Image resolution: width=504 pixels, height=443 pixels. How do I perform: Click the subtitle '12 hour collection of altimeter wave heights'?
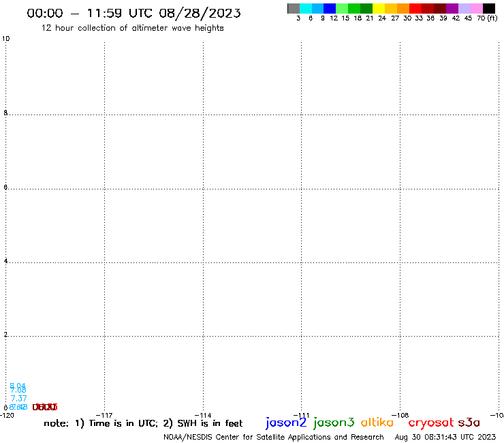click(x=132, y=28)
